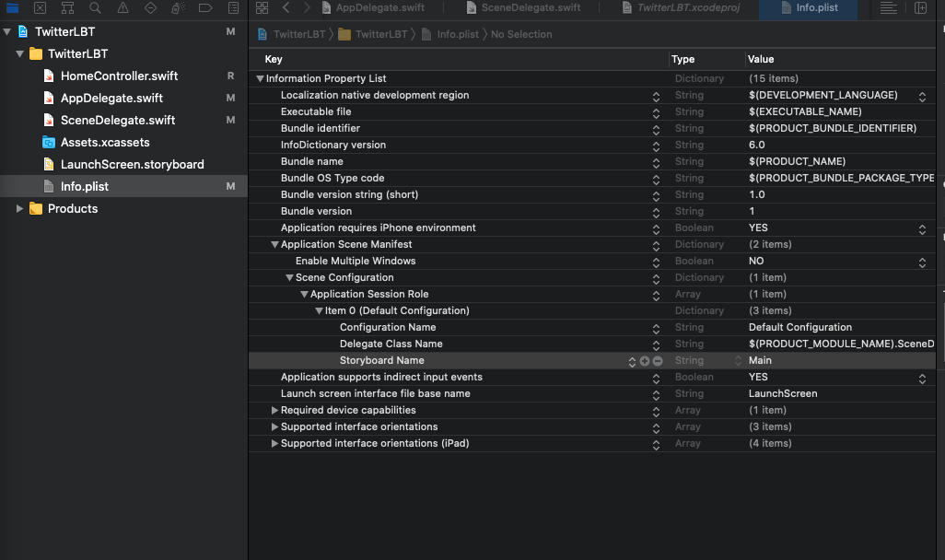Expand Supported interface orientations row
945x560 pixels.
coord(274,426)
